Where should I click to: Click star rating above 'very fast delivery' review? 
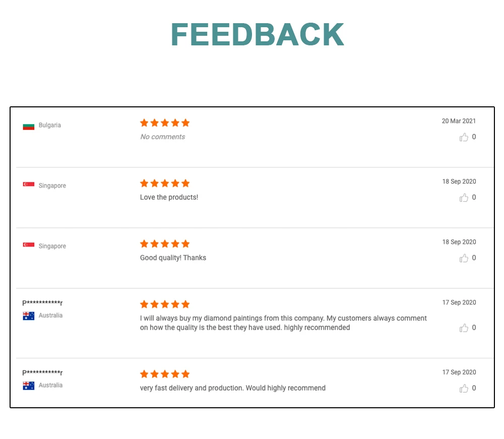point(165,374)
